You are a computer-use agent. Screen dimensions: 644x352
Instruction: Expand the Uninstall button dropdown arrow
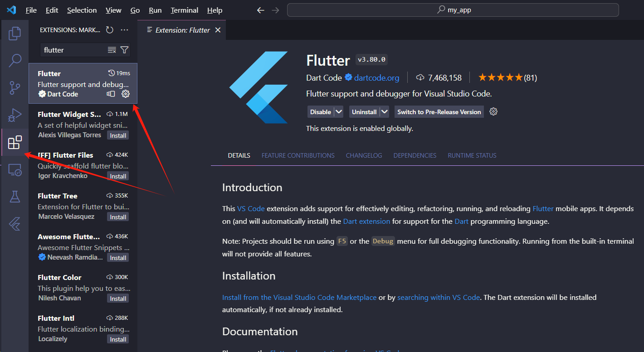(x=385, y=112)
